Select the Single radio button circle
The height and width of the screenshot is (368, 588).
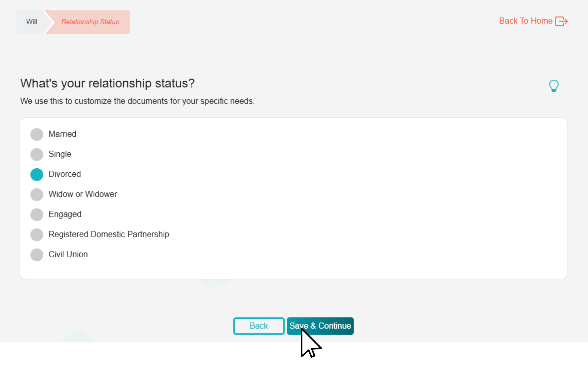point(37,154)
